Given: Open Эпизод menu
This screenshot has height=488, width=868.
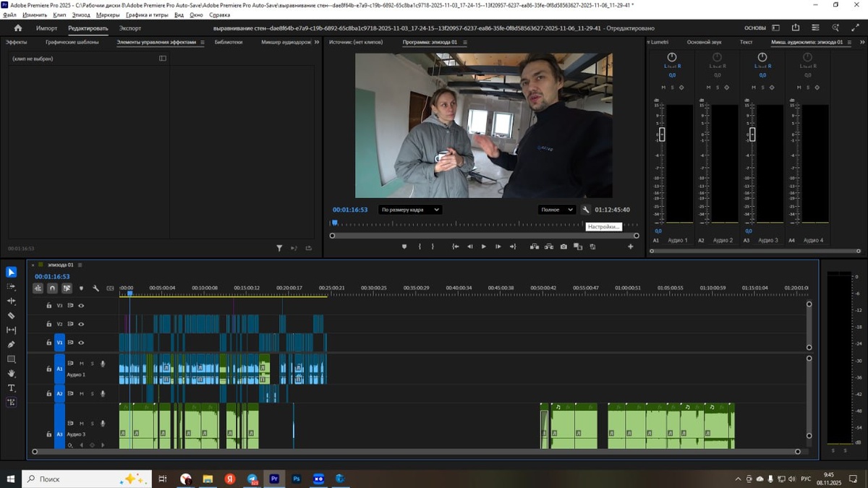Looking at the screenshot, I should pos(81,14).
